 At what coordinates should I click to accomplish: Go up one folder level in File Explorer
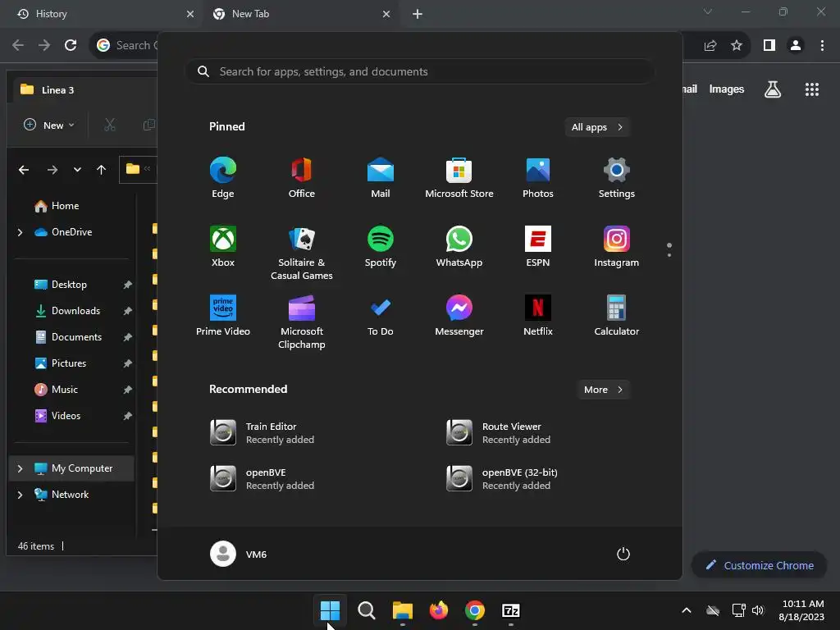coord(101,170)
